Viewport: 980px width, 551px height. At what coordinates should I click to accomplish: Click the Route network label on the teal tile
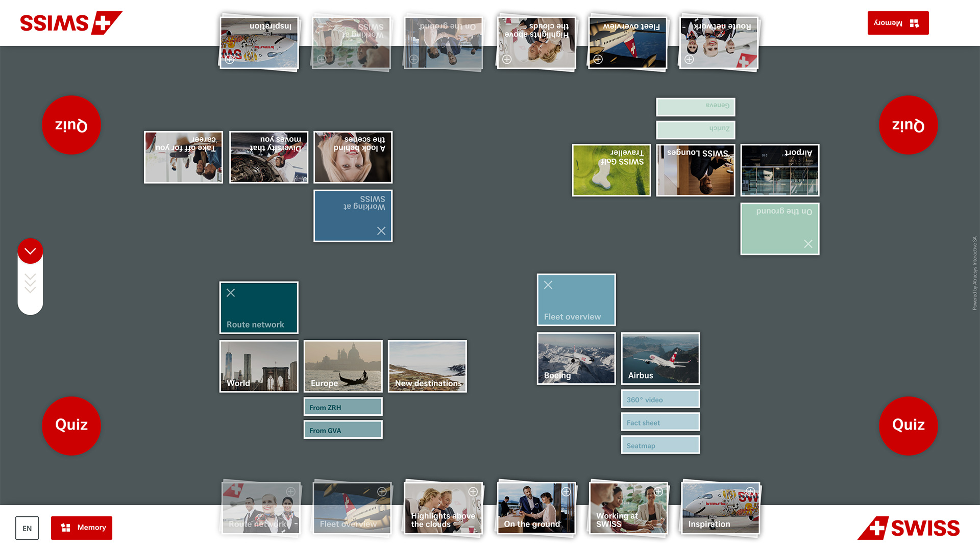click(x=255, y=324)
